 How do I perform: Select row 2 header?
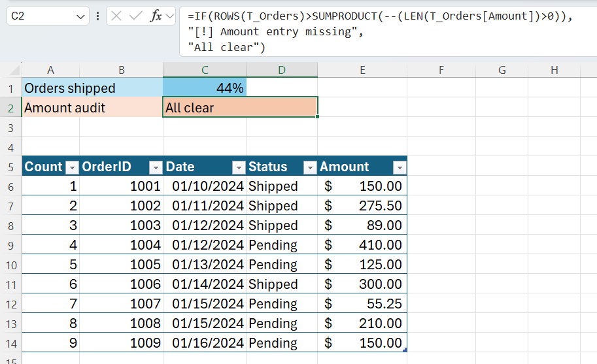pyautogui.click(x=10, y=108)
